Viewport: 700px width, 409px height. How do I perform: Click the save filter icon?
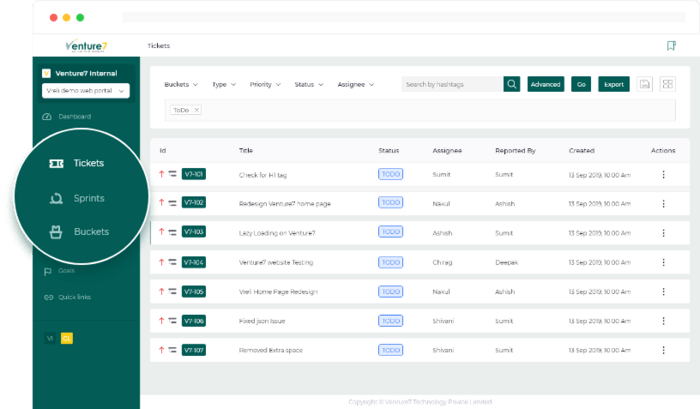[x=645, y=84]
